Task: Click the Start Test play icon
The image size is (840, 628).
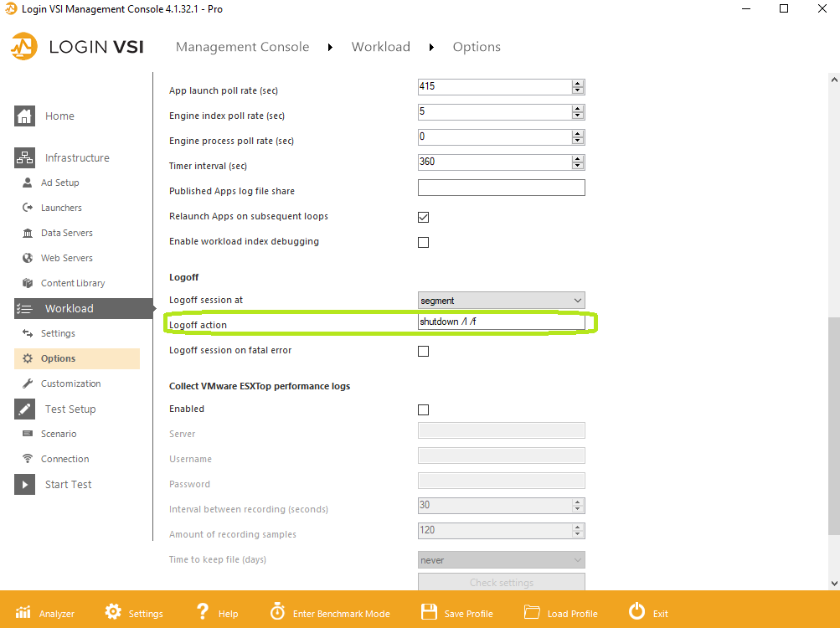Action: pyautogui.click(x=24, y=484)
